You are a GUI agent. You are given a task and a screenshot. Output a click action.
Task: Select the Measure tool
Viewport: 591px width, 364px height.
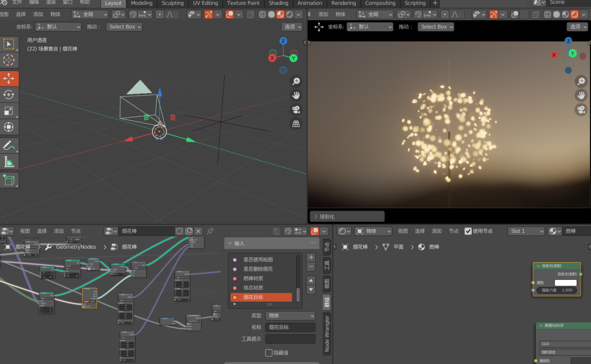[9, 162]
